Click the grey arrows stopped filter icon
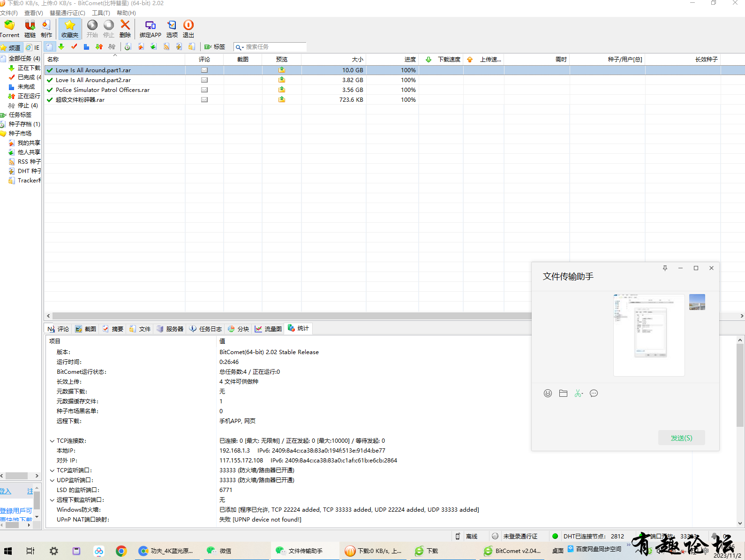 pyautogui.click(x=112, y=47)
